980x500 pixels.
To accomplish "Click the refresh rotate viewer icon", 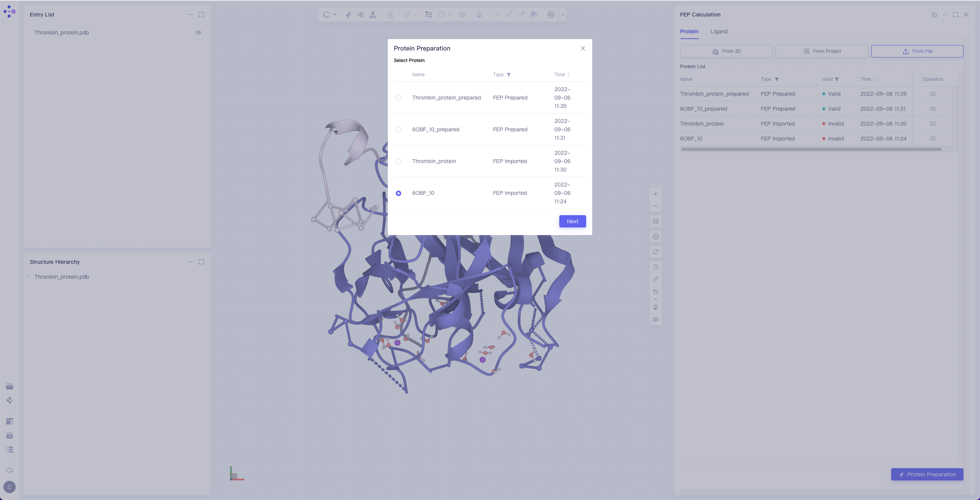I will pos(656,252).
